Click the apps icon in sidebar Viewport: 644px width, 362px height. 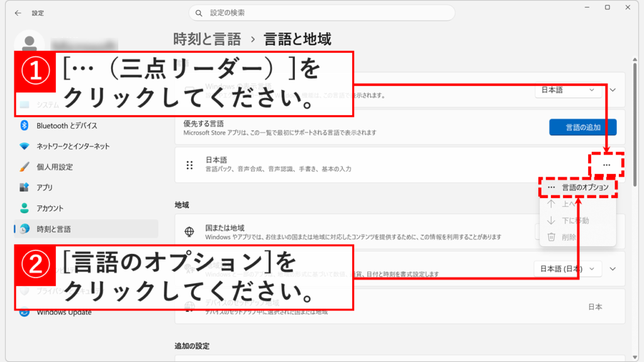click(x=25, y=187)
